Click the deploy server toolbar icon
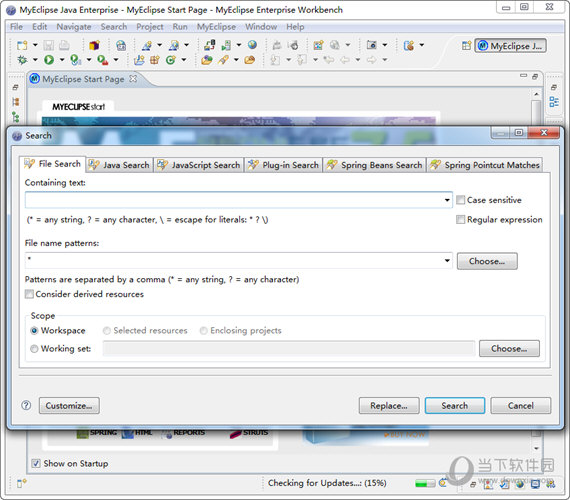 [x=209, y=45]
